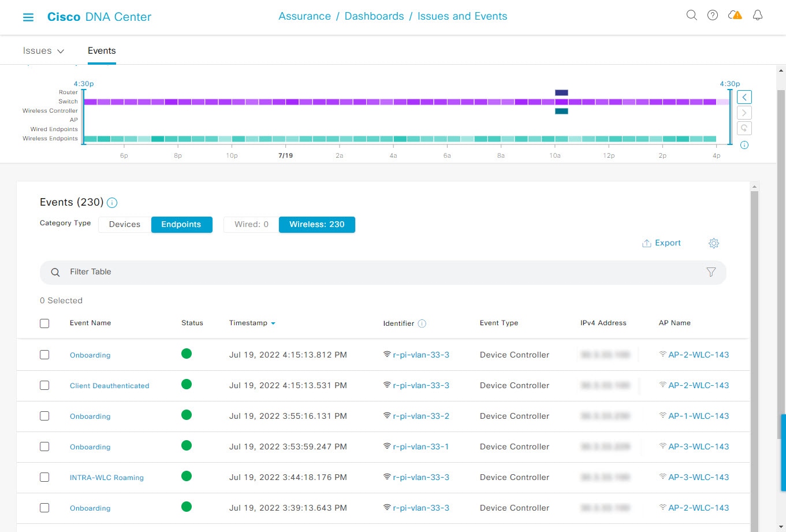
Task: View the info tooltip beside Events (230)
Action: point(112,203)
